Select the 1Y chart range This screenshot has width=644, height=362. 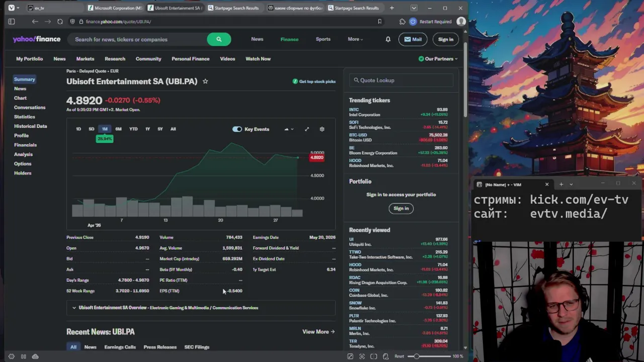[x=147, y=129]
